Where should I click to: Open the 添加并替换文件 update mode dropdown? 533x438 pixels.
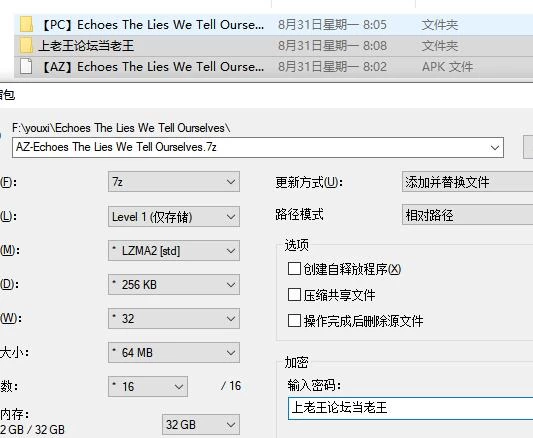click(467, 182)
